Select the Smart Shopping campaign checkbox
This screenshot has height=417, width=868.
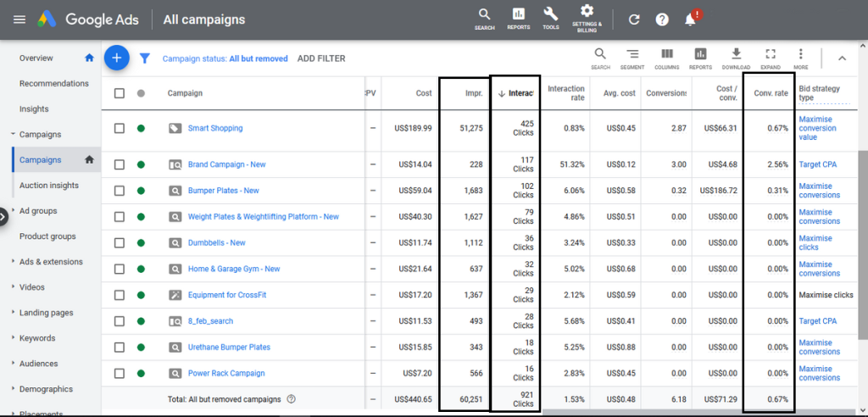(x=120, y=129)
